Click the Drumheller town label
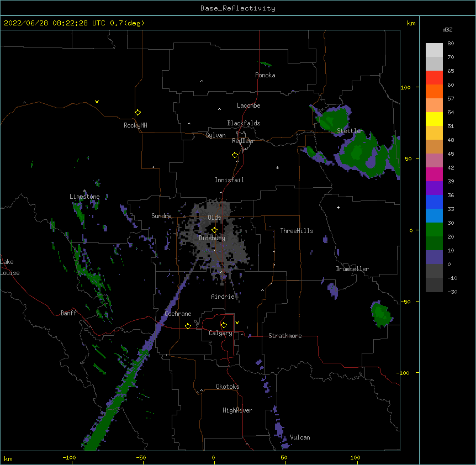This screenshot has height=465, width=476. coord(352,269)
